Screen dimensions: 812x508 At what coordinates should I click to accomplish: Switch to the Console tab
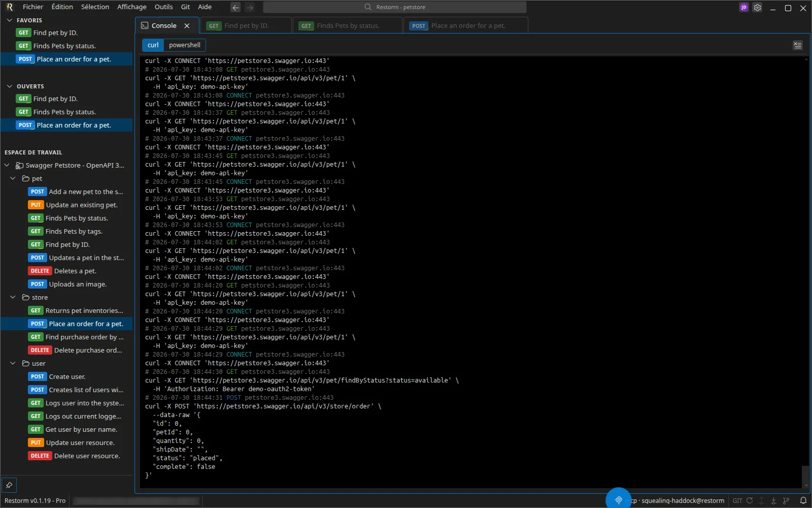(x=166, y=25)
